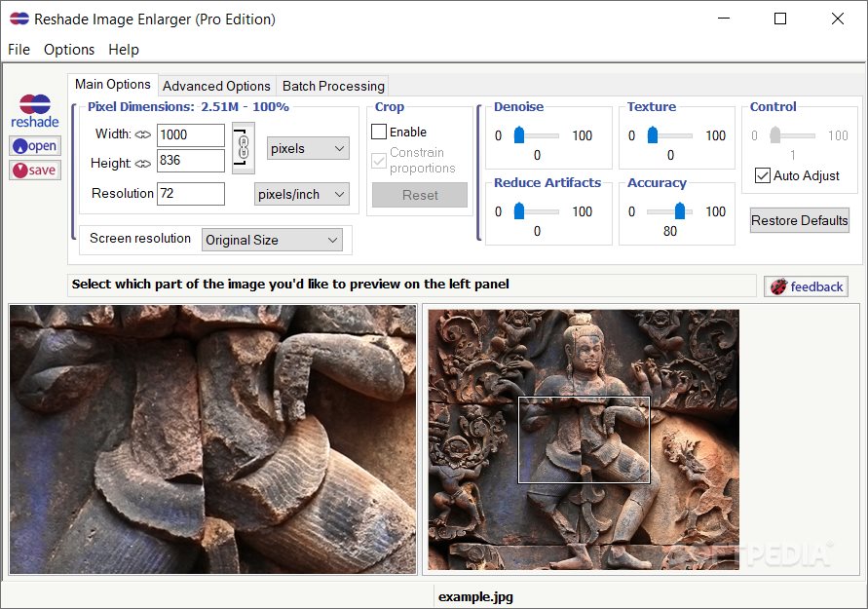The width and height of the screenshot is (868, 609).
Task: Click the Reshade title bar app icon
Action: pyautogui.click(x=19, y=19)
